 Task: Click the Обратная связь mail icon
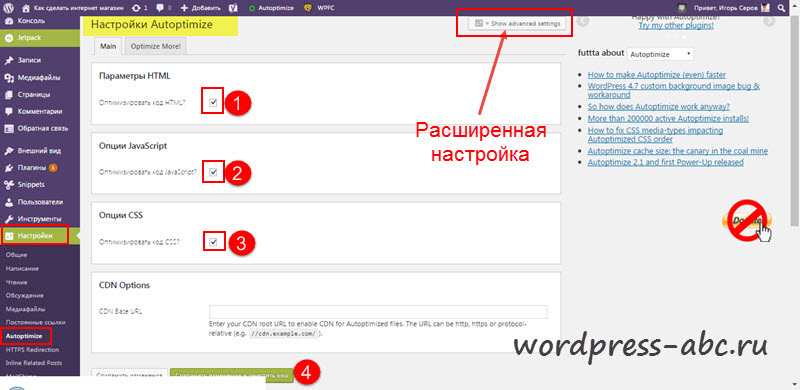[x=8, y=129]
